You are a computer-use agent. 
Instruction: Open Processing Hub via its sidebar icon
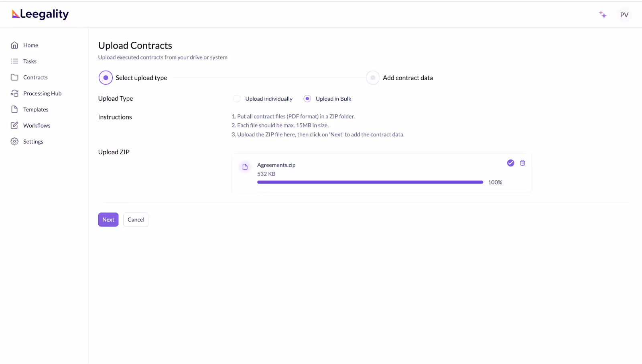click(x=14, y=93)
